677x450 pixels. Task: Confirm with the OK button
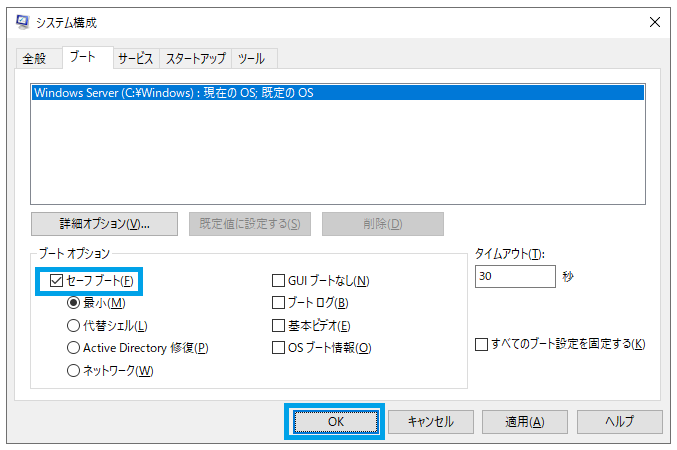click(335, 421)
